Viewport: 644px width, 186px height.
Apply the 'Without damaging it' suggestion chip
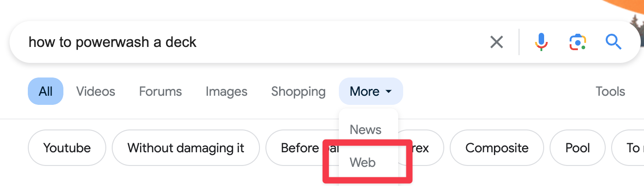click(x=186, y=148)
